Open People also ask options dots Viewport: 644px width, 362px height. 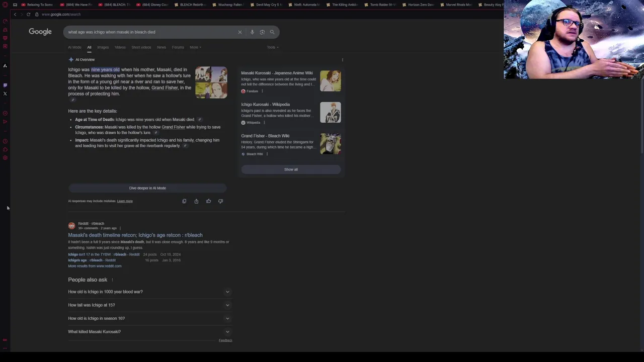click(112, 280)
